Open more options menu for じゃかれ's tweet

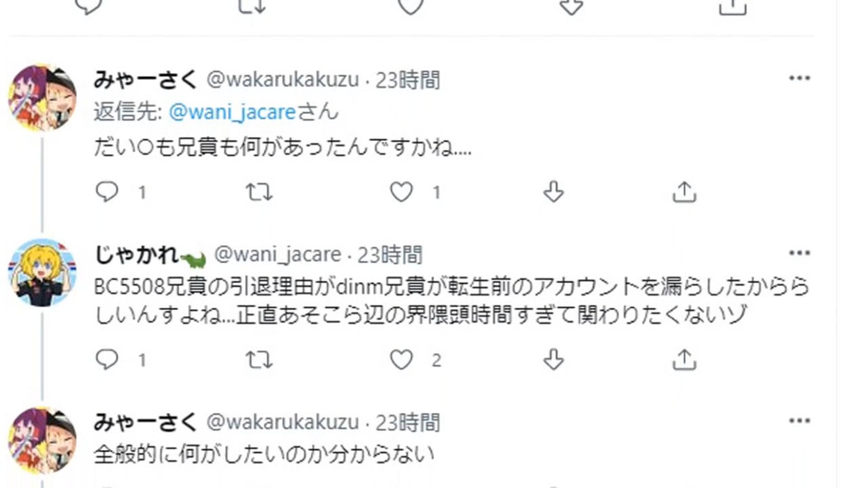pyautogui.click(x=799, y=253)
